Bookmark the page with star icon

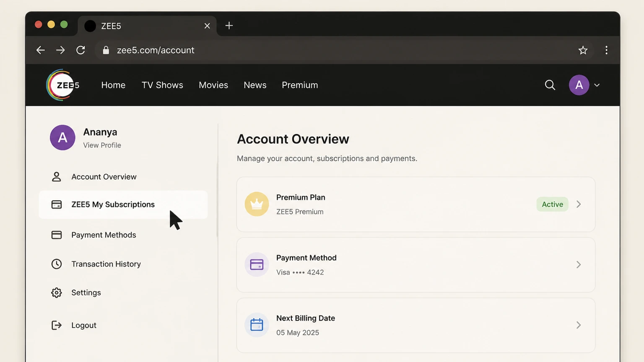pos(583,50)
